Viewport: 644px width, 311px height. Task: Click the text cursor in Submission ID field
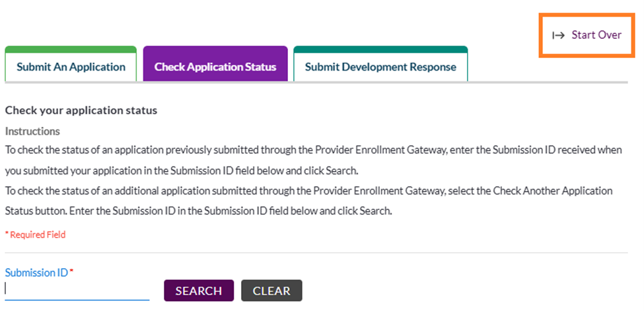[6, 289]
